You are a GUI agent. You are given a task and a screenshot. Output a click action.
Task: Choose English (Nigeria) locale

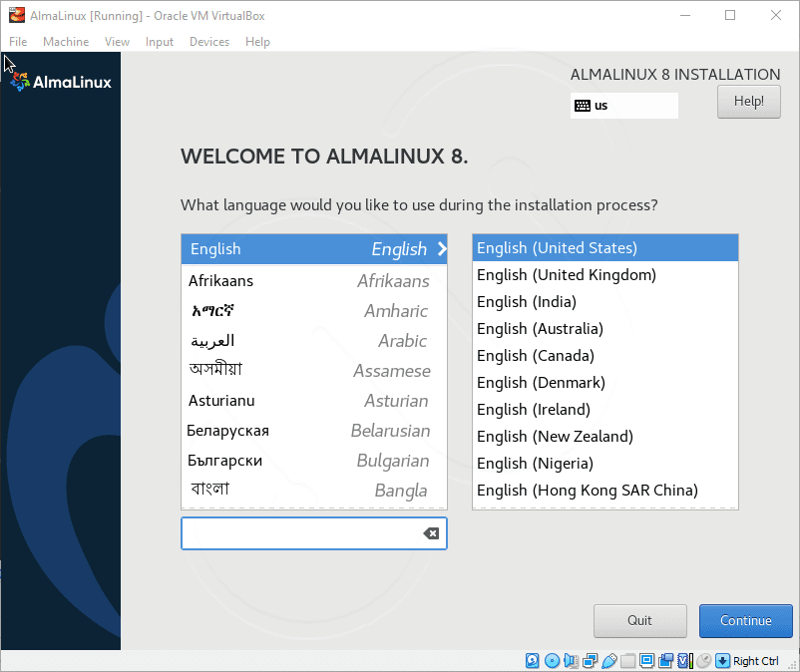[x=605, y=464]
